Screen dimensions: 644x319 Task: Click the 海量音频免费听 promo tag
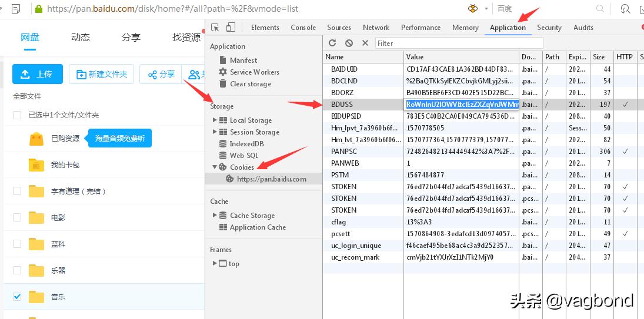tap(119, 139)
